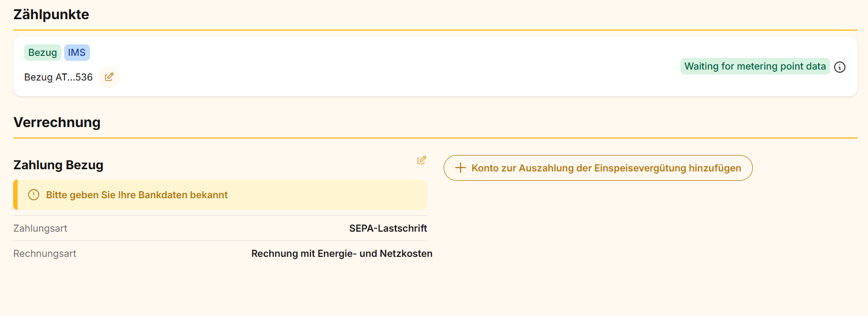Viewport: 868px width, 316px height.
Task: Click the Zählpunkte section heading
Action: [x=51, y=15]
